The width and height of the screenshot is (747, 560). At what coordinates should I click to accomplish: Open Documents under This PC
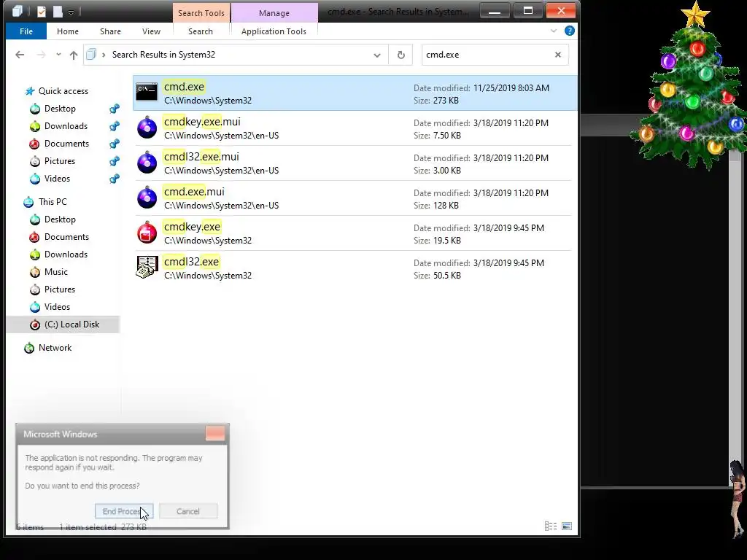[x=66, y=237]
